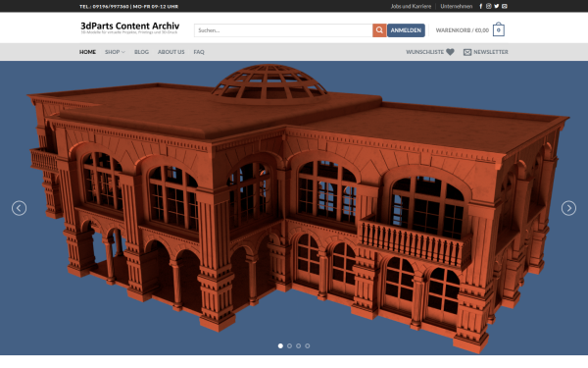Open the shopping cart bag icon

click(499, 29)
